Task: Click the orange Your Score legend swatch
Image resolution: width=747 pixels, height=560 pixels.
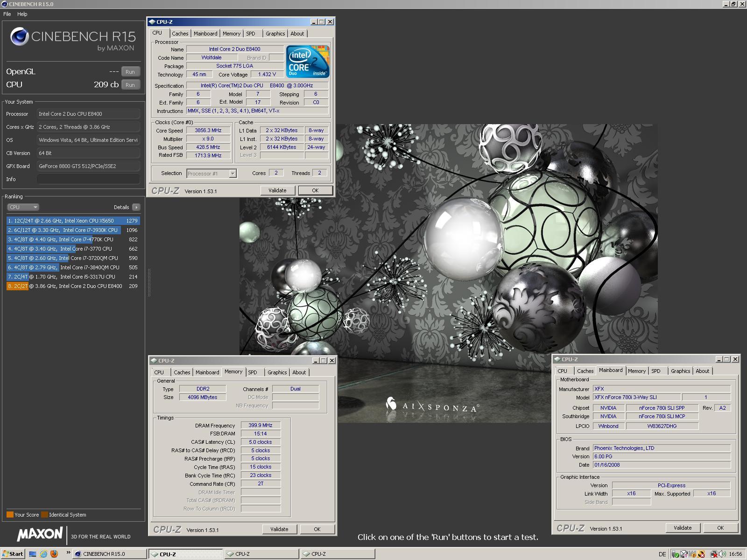Action: pyautogui.click(x=10, y=515)
